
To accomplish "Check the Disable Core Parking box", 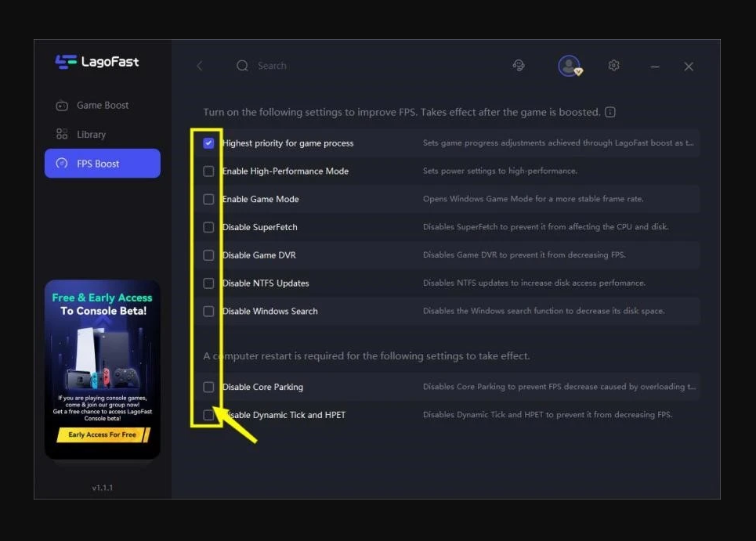I will pyautogui.click(x=208, y=387).
